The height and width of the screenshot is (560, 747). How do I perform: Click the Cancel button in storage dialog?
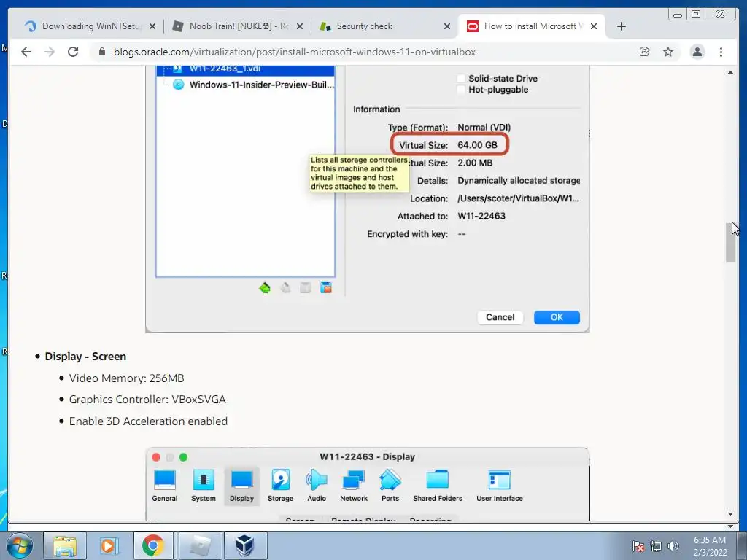(x=500, y=317)
